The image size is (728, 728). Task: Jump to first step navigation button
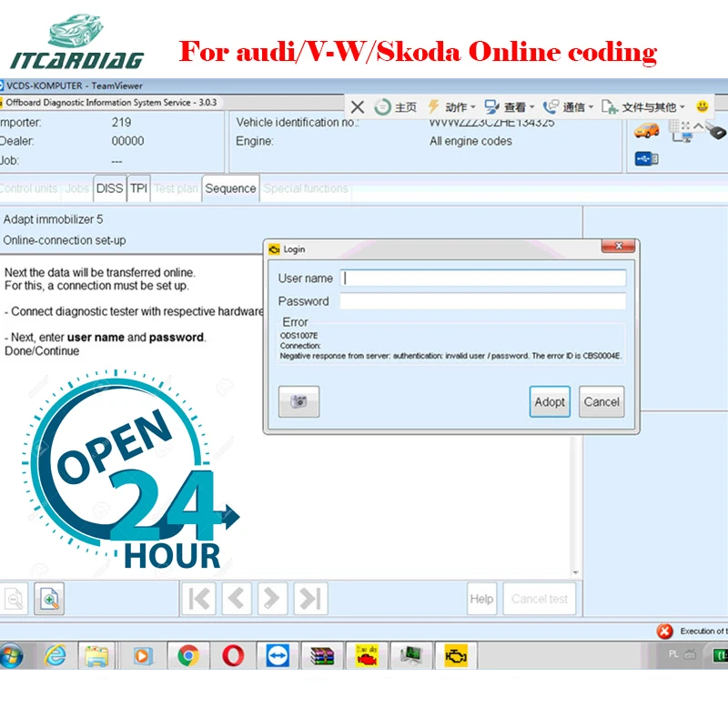[198, 599]
